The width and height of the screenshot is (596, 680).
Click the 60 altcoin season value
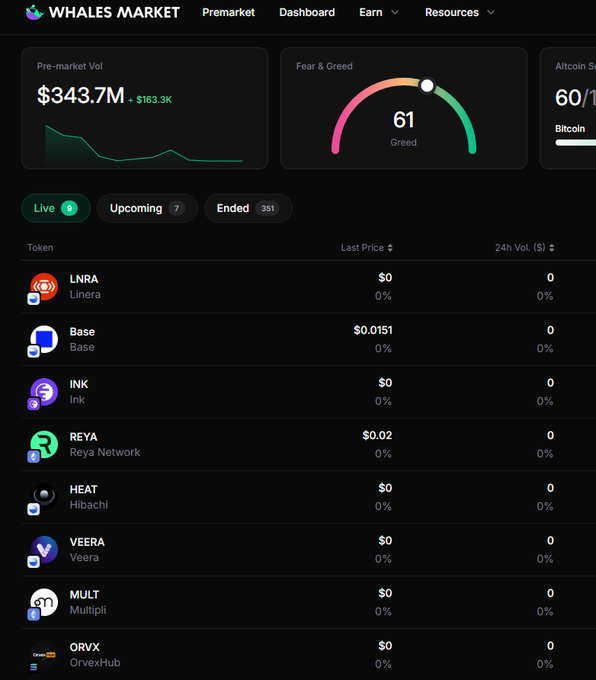click(568, 98)
